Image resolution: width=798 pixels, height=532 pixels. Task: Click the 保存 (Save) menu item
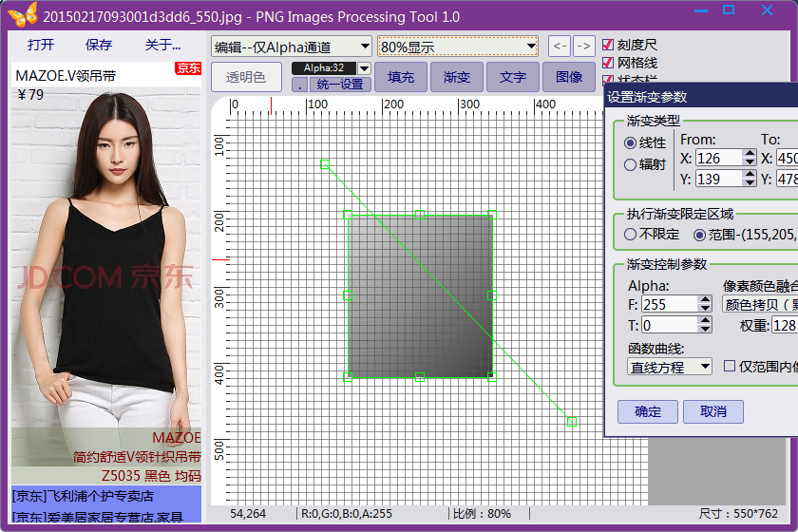tap(99, 45)
